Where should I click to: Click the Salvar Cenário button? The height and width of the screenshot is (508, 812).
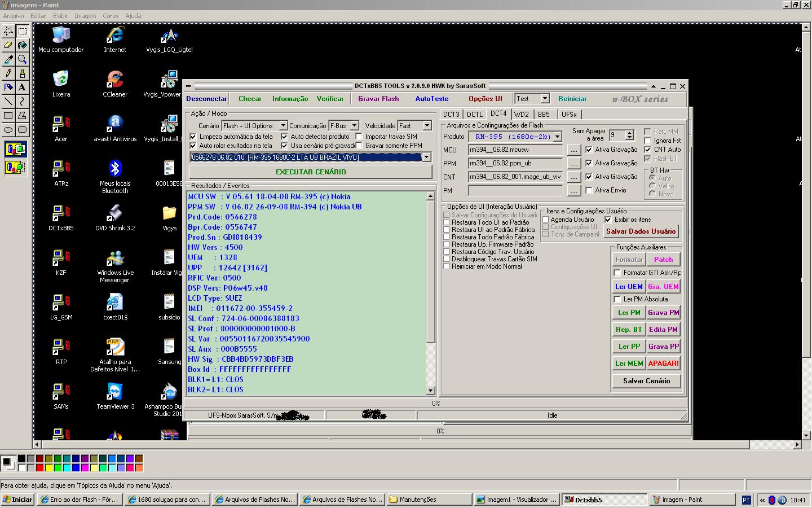pos(646,381)
